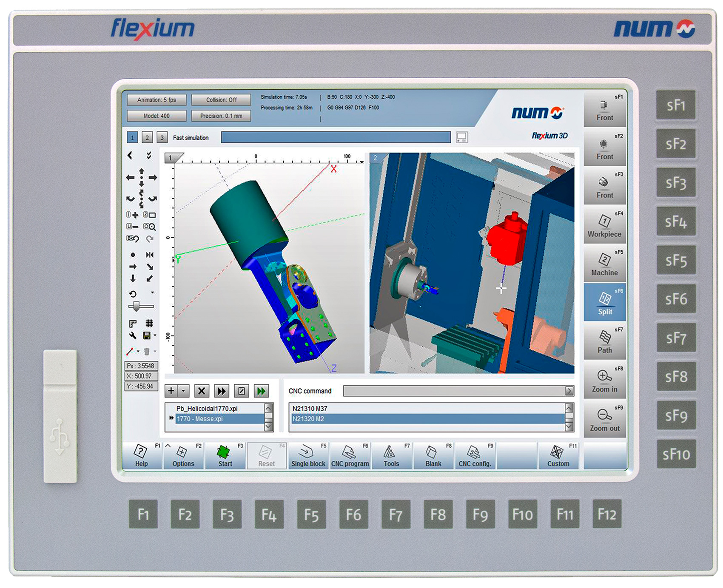Click the floppy disk save icon
Image resolution: width=723 pixels, height=588 pixels.
click(x=147, y=336)
